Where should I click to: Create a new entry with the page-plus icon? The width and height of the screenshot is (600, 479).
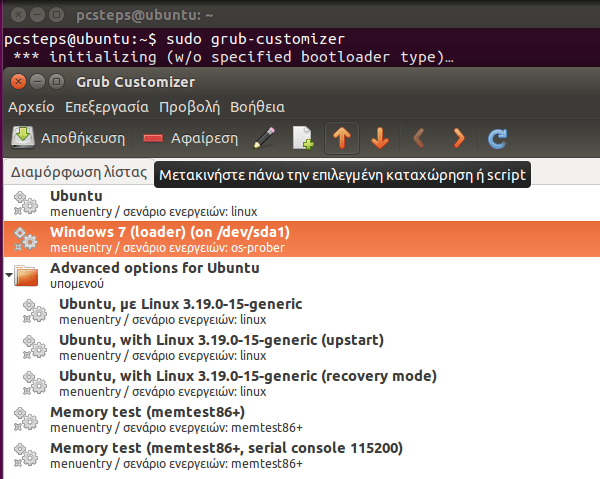[303, 138]
